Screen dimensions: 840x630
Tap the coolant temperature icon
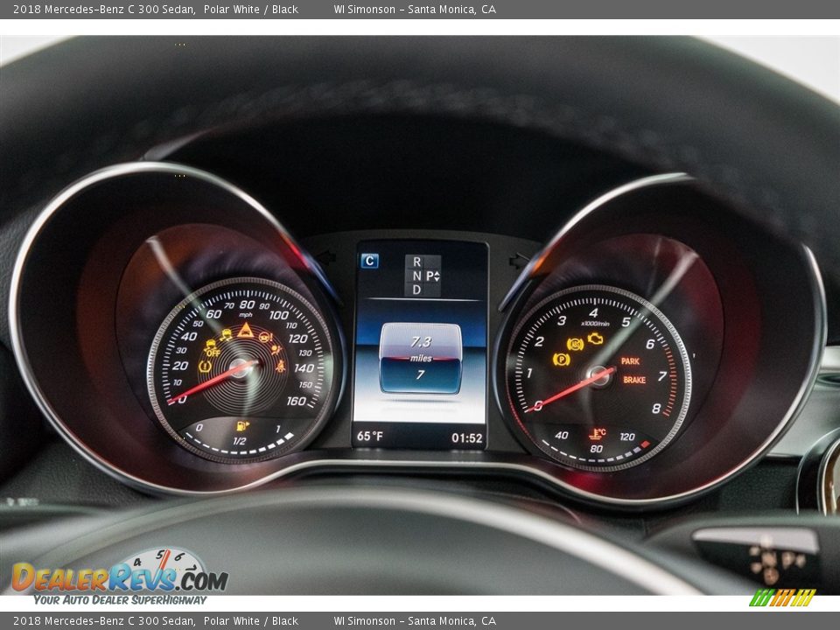[x=598, y=433]
